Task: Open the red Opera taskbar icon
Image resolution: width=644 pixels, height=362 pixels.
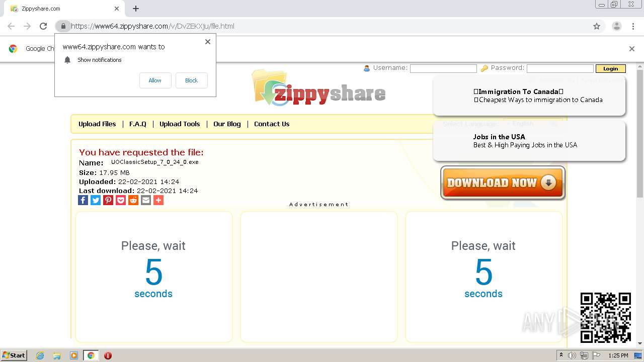Action: pyautogui.click(x=108, y=355)
